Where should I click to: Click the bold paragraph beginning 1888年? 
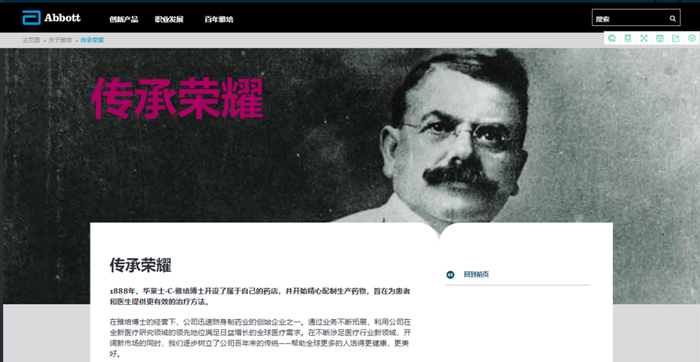(260, 296)
